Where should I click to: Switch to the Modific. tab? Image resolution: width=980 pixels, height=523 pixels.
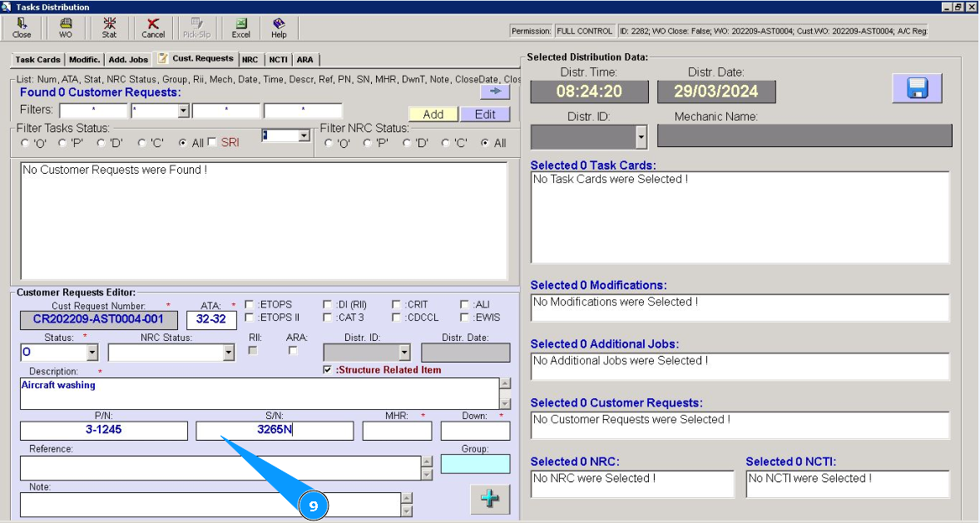(84, 59)
